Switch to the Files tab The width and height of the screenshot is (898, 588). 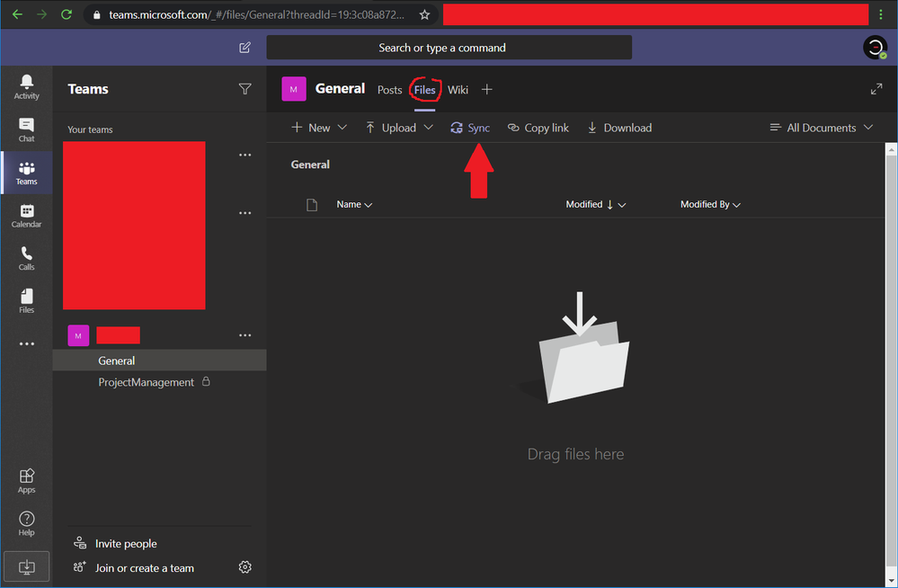tap(424, 90)
